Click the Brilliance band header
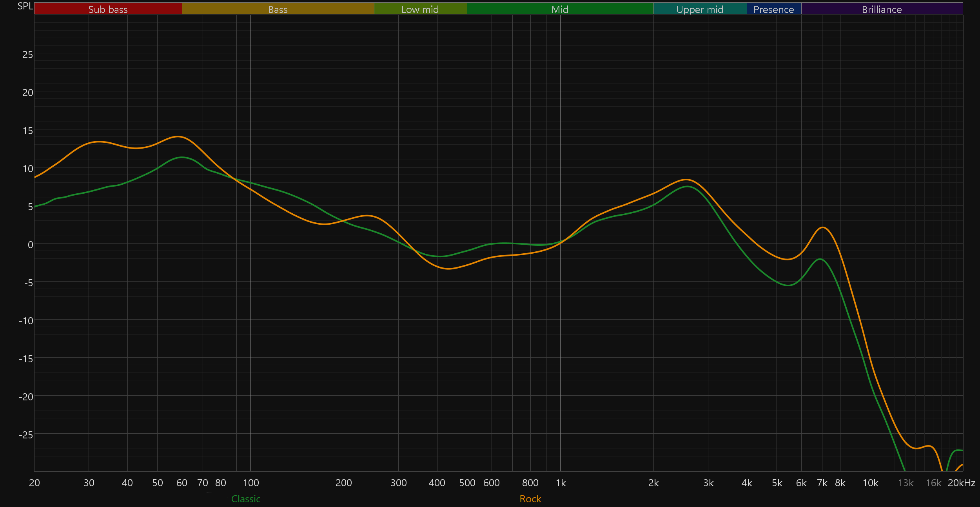The width and height of the screenshot is (980, 507). [882, 9]
